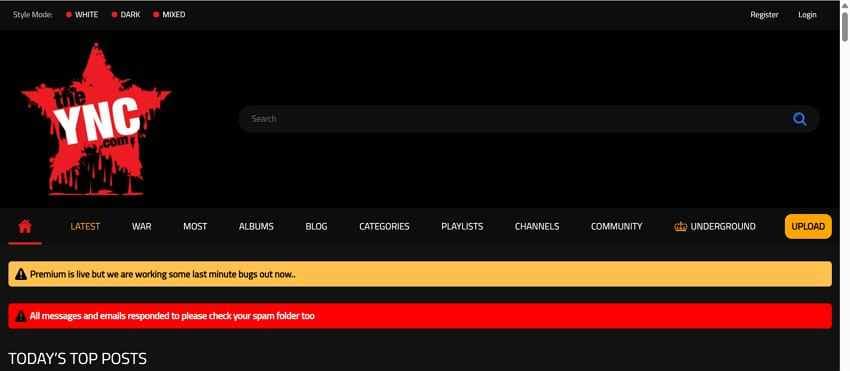View CHANNELS
850x371 pixels.
click(x=537, y=227)
